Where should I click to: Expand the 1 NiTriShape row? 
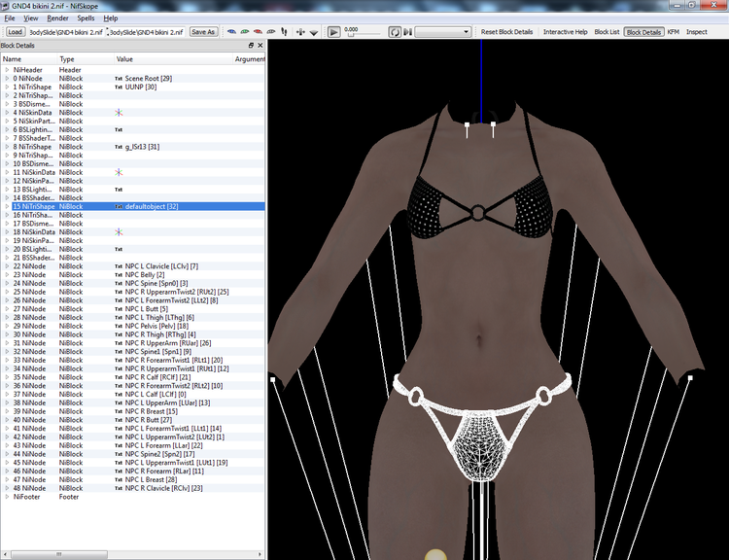tap(7, 87)
